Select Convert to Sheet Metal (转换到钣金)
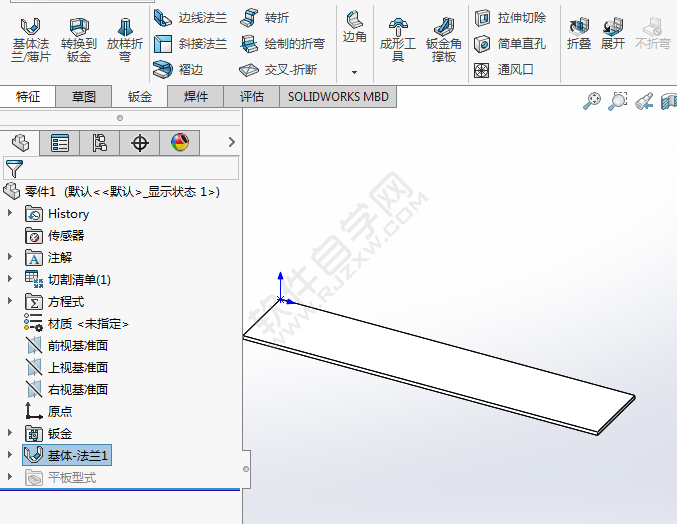 79,41
